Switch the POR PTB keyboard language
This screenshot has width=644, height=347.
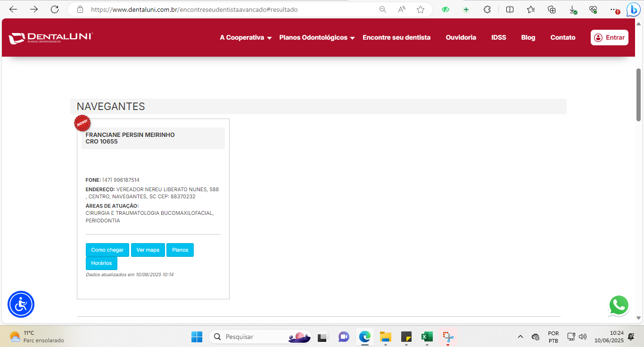553,337
